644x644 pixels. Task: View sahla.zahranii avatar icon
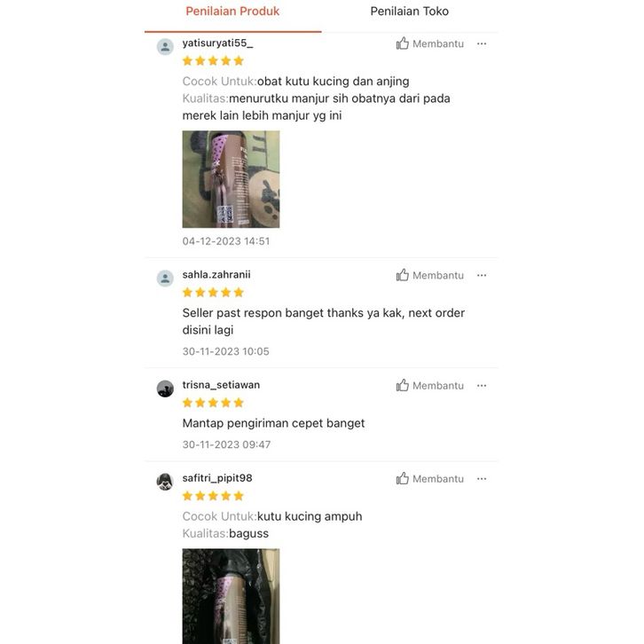tap(165, 278)
